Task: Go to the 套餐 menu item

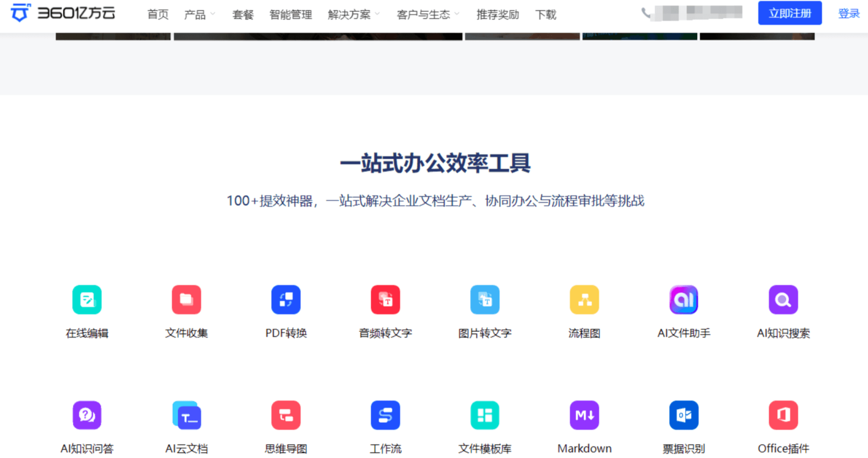Action: (243, 14)
